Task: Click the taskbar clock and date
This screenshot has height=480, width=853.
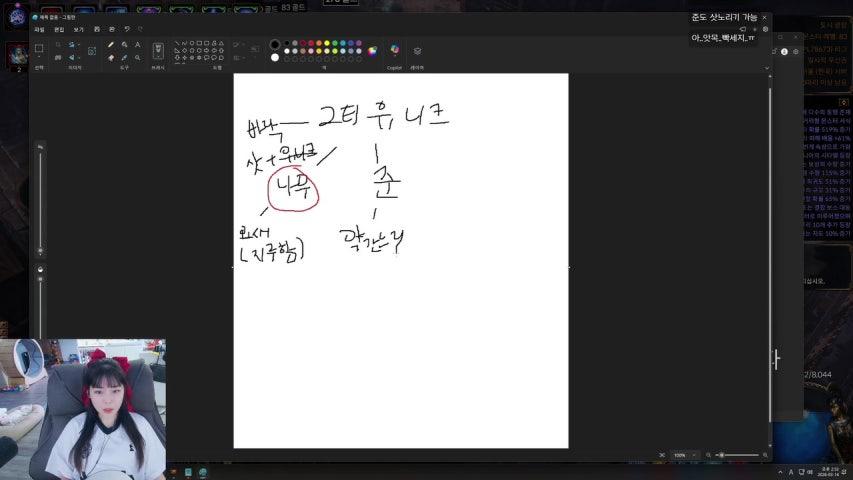Action: tap(830, 472)
